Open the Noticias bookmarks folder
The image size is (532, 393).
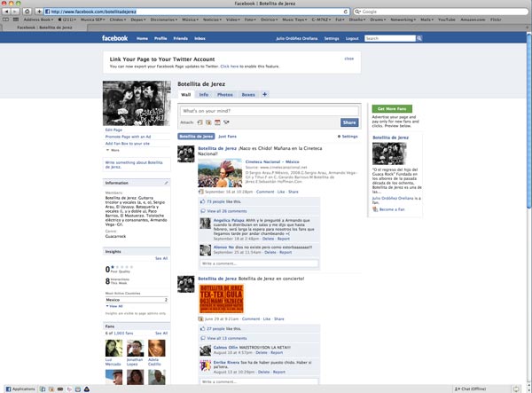(x=212, y=20)
